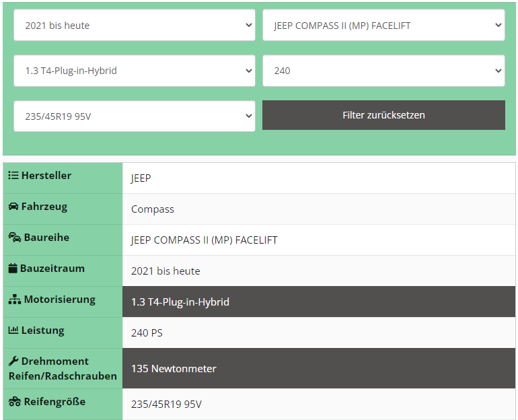
Task: Expand the 235/45R19 95V tire size dropdown
Action: click(135, 116)
